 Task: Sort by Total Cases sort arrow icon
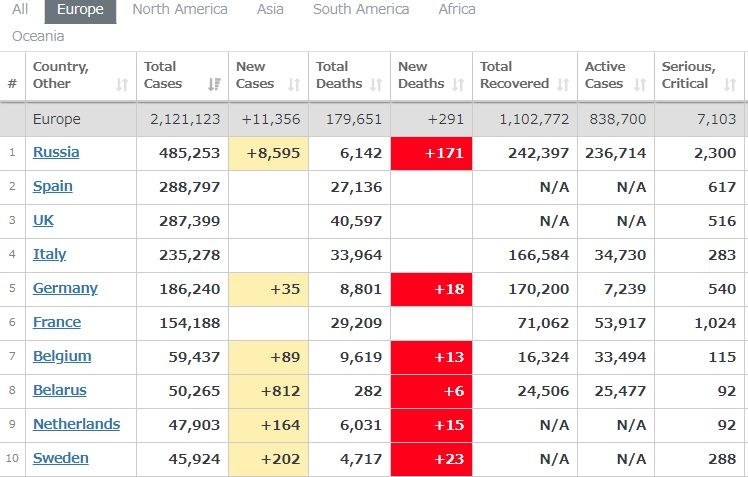click(x=214, y=85)
